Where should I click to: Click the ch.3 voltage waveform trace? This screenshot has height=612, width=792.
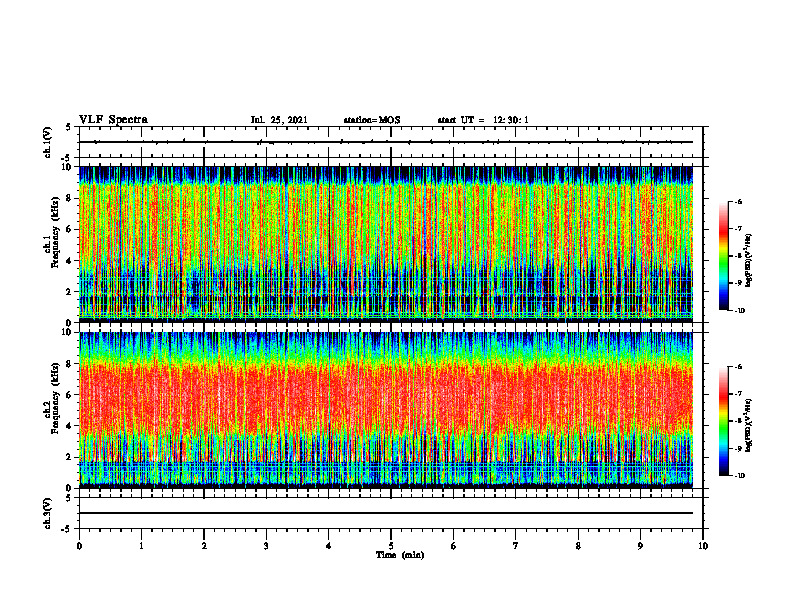pyautogui.click(x=386, y=513)
